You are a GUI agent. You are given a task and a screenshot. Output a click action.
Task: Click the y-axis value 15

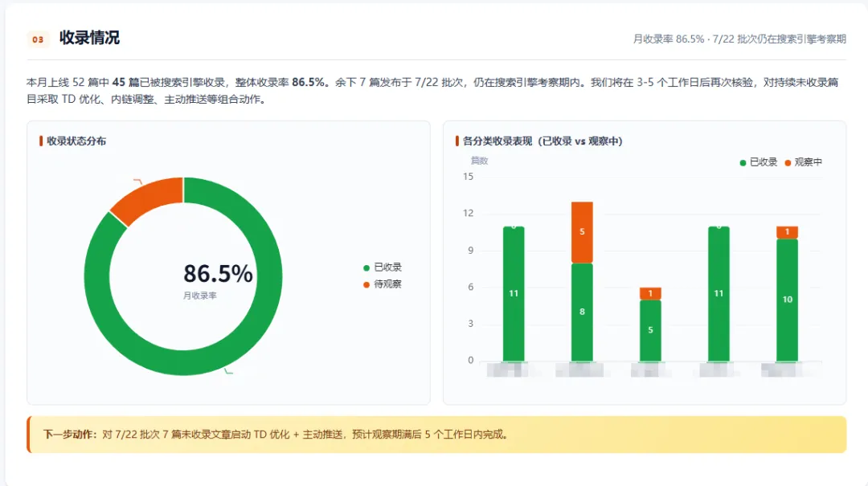coord(469,177)
